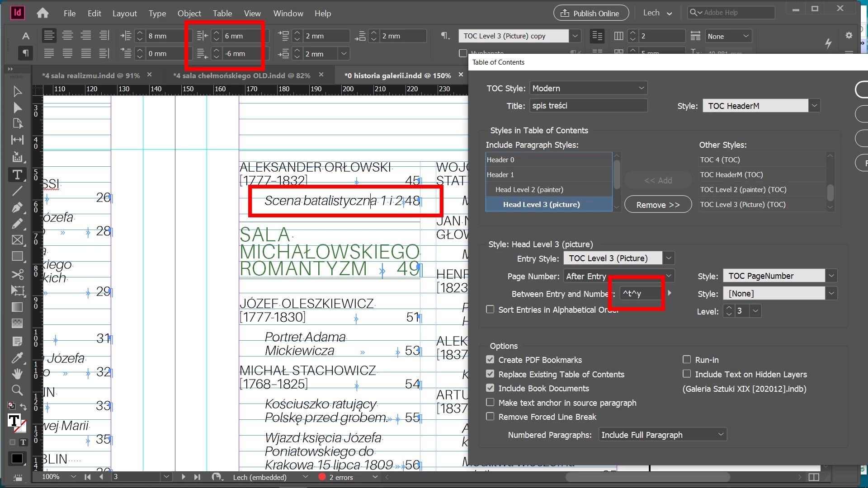Click the center-align paragraph icon

[67, 36]
